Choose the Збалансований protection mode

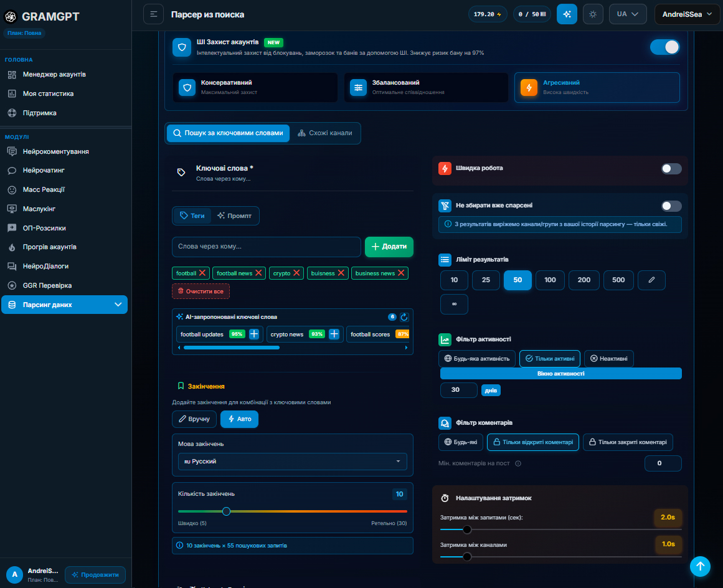click(426, 87)
